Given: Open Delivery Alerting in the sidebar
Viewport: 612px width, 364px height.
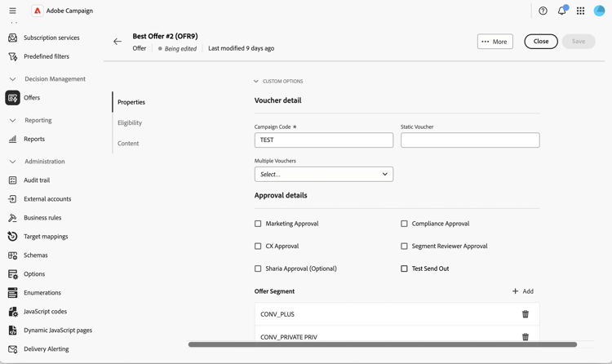Looking at the screenshot, I should click(46, 348).
